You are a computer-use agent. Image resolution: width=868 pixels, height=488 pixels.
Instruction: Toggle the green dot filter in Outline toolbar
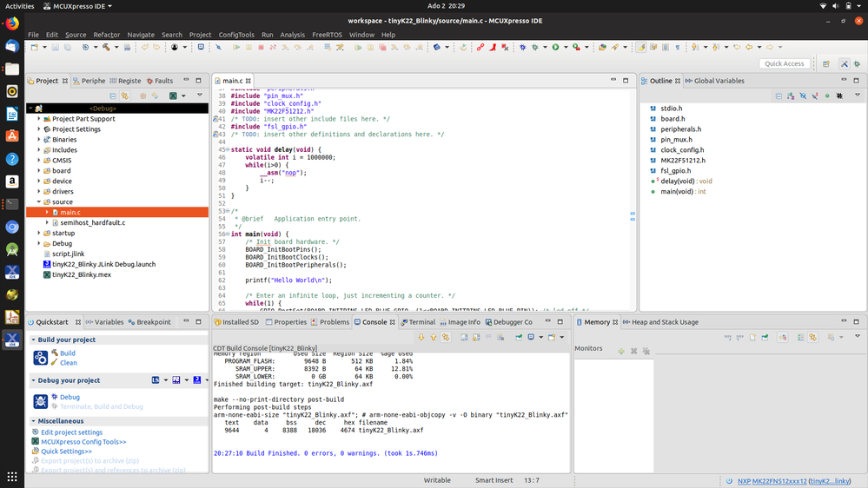tap(827, 96)
